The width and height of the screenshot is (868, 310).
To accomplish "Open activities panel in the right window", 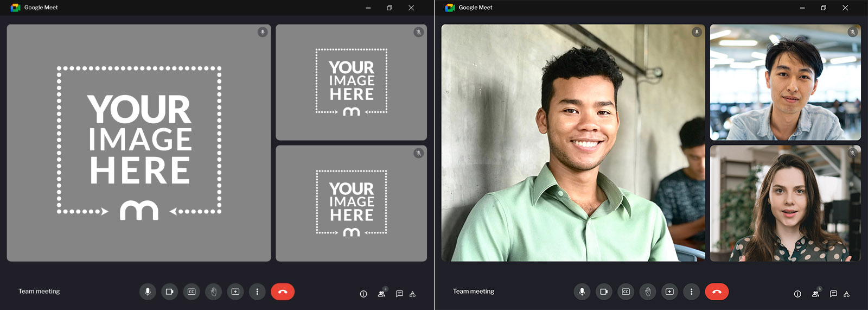I will pos(847,294).
